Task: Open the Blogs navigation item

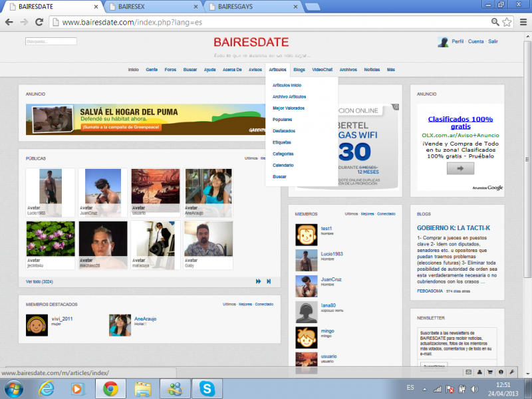Action: pos(299,70)
